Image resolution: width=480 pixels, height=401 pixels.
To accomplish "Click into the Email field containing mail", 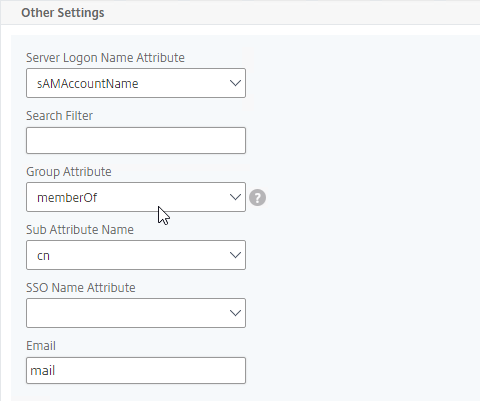I will [x=136, y=371].
